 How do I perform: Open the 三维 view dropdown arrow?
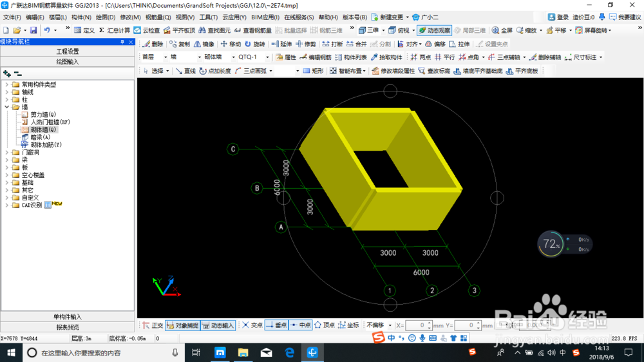[x=384, y=30]
